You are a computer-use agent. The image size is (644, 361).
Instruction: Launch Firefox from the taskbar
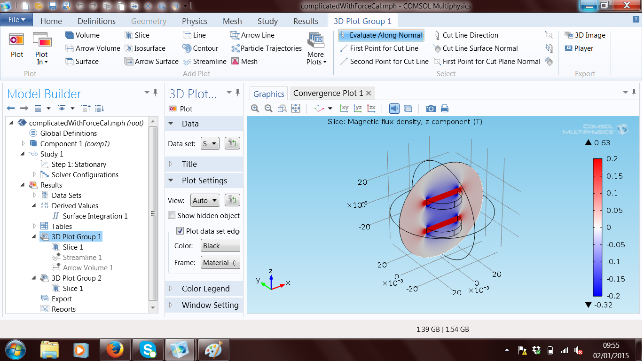(x=114, y=350)
